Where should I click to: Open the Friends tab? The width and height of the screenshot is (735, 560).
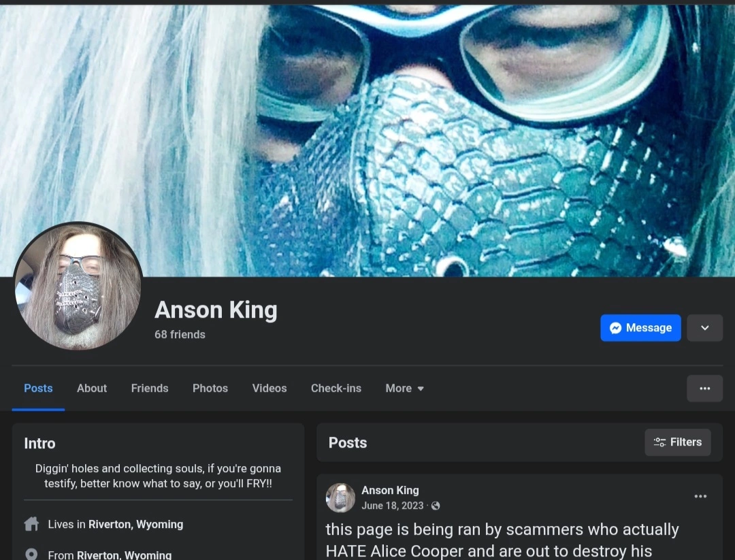150,389
